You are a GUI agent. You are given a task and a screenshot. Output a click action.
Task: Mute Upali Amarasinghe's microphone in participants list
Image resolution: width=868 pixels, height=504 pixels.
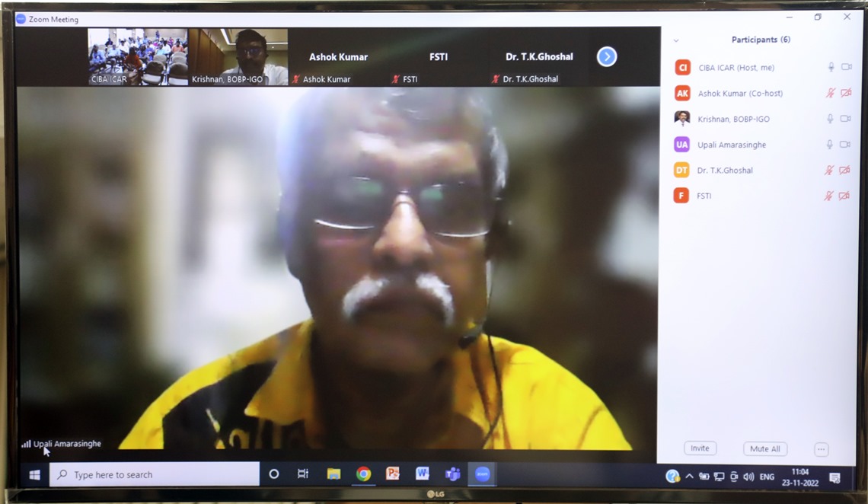pyautogui.click(x=829, y=145)
